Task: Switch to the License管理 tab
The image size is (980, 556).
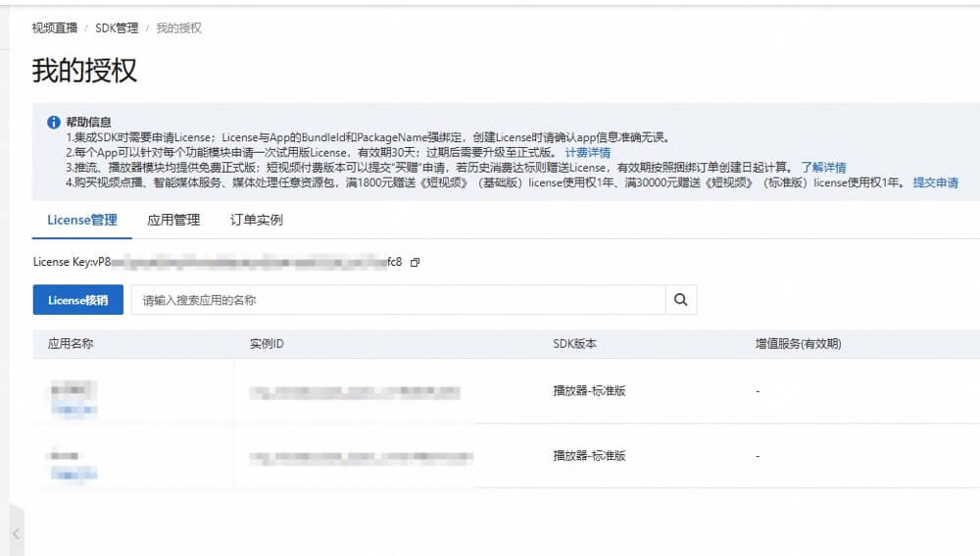Action: point(82,221)
